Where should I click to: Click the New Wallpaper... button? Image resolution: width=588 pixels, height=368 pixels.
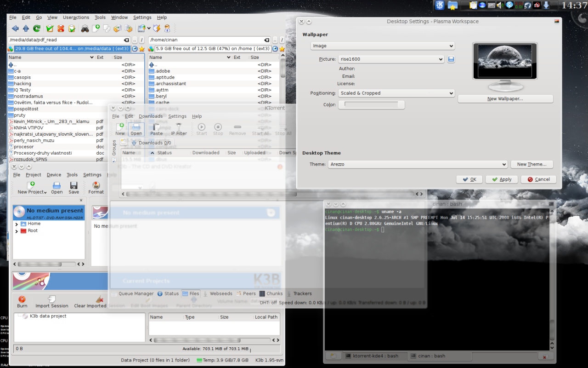click(505, 99)
